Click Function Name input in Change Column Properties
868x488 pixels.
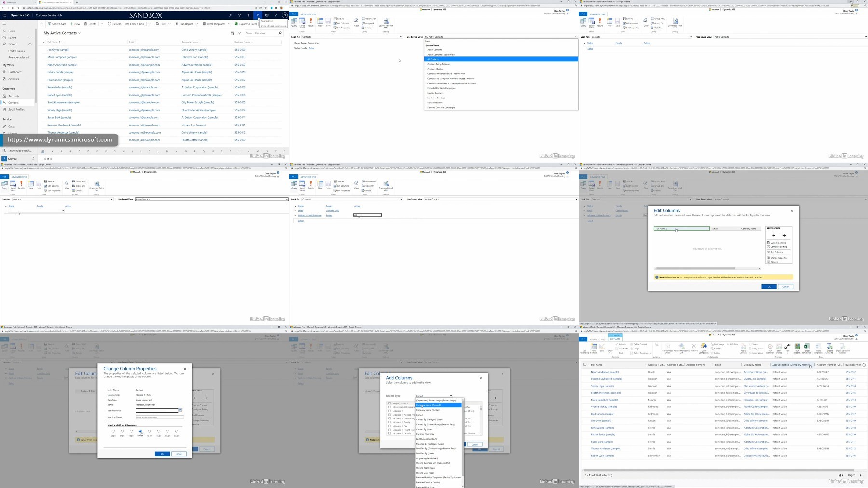point(160,417)
